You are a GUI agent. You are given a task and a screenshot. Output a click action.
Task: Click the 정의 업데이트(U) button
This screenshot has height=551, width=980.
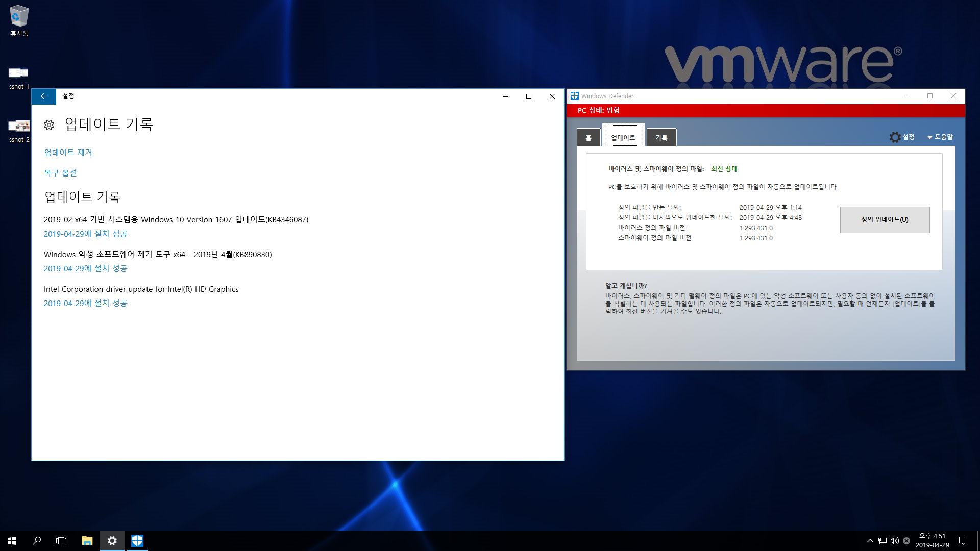click(884, 220)
